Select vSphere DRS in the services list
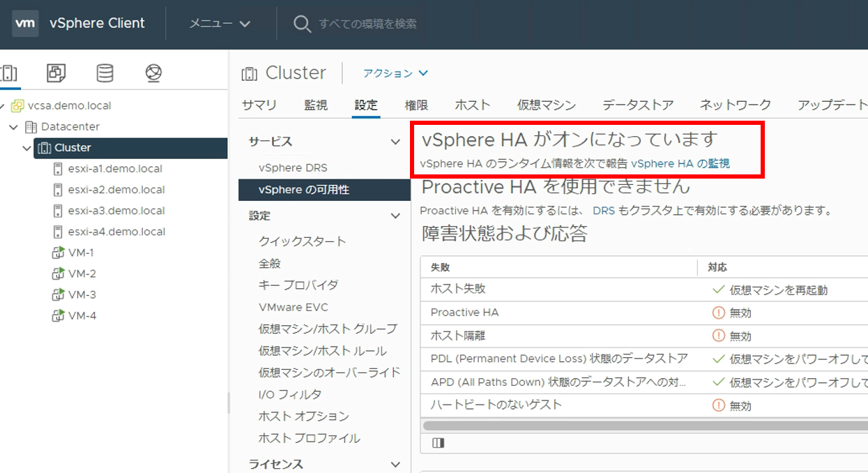 coord(293,167)
